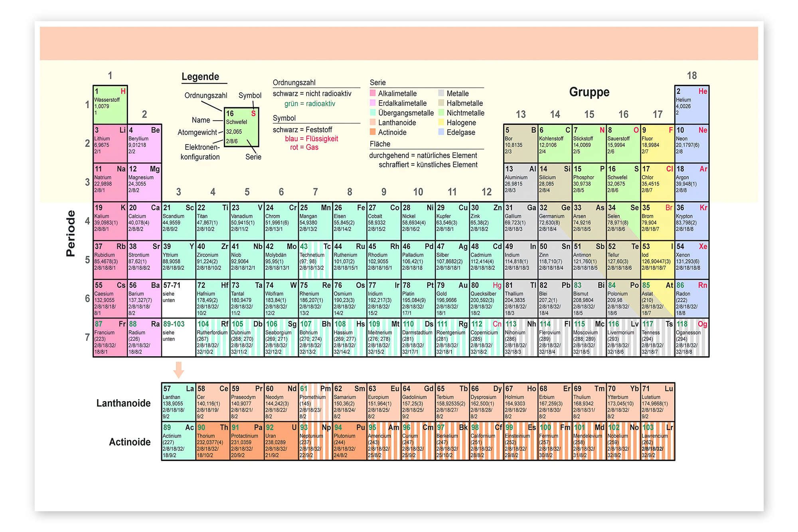Click the Lithium (Li) element cell

110,143
